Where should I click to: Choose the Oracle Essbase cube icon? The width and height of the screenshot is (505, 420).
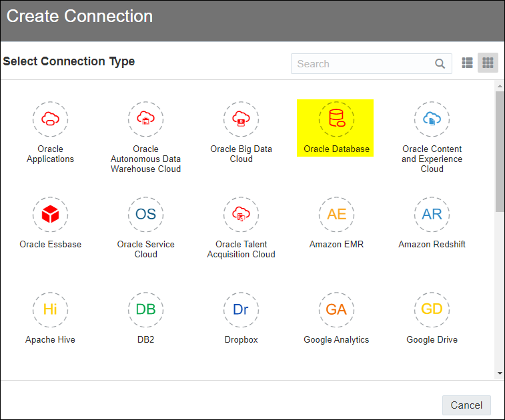(x=50, y=215)
